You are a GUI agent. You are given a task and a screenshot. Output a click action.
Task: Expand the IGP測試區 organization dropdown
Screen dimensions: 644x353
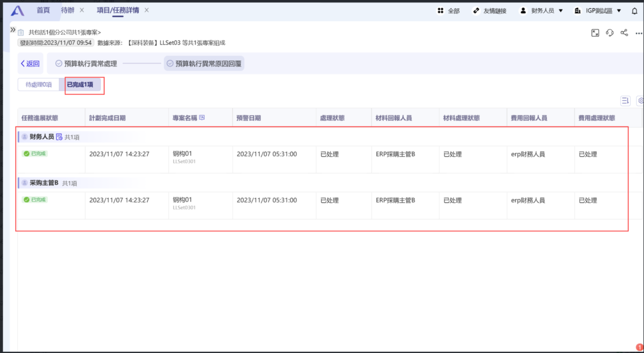click(619, 11)
